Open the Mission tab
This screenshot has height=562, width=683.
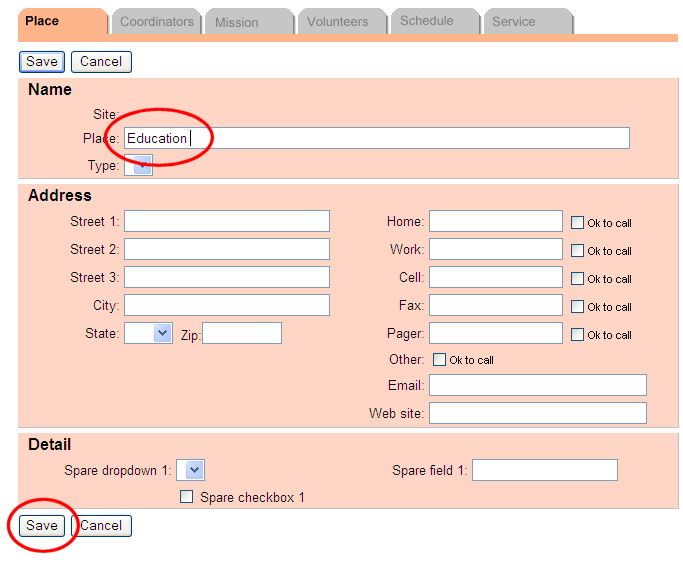237,22
